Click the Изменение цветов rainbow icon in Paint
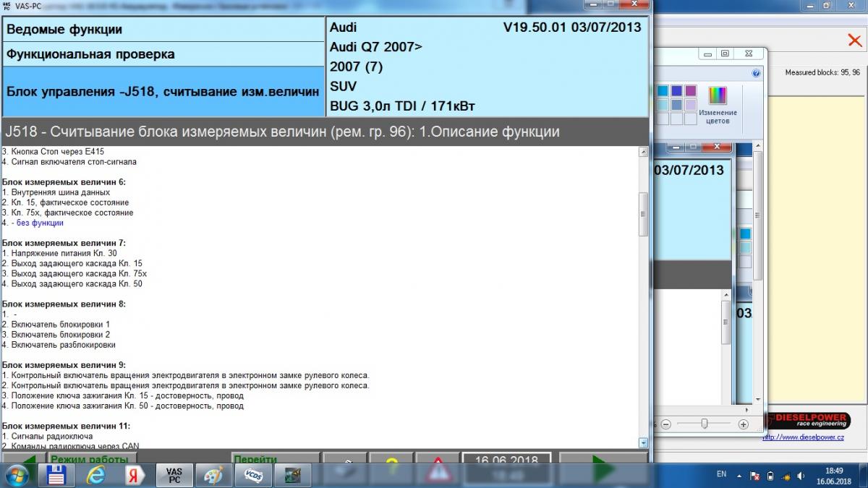 718,106
